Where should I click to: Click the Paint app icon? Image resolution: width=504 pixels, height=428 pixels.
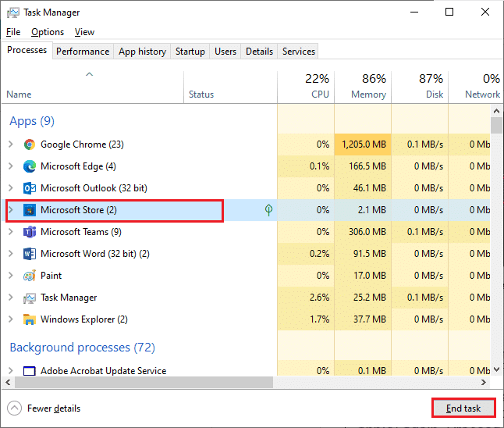[x=29, y=276]
